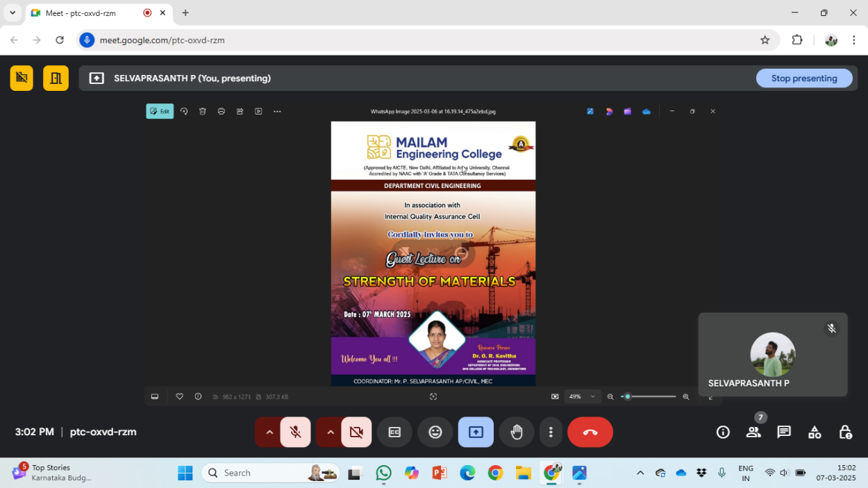Leave call with red hang-up button
Viewport: 868px width, 488px height.
[x=590, y=432]
